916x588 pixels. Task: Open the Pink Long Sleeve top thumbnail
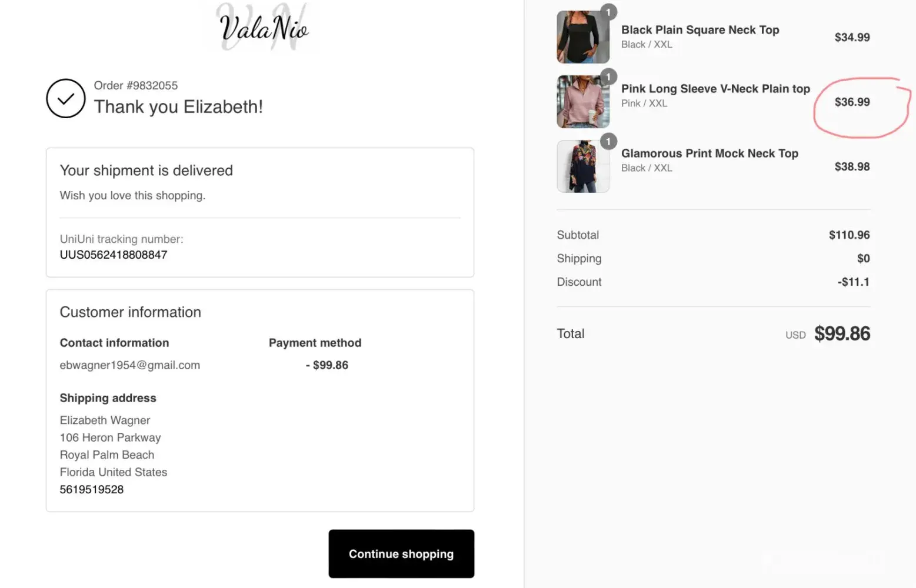coord(582,102)
